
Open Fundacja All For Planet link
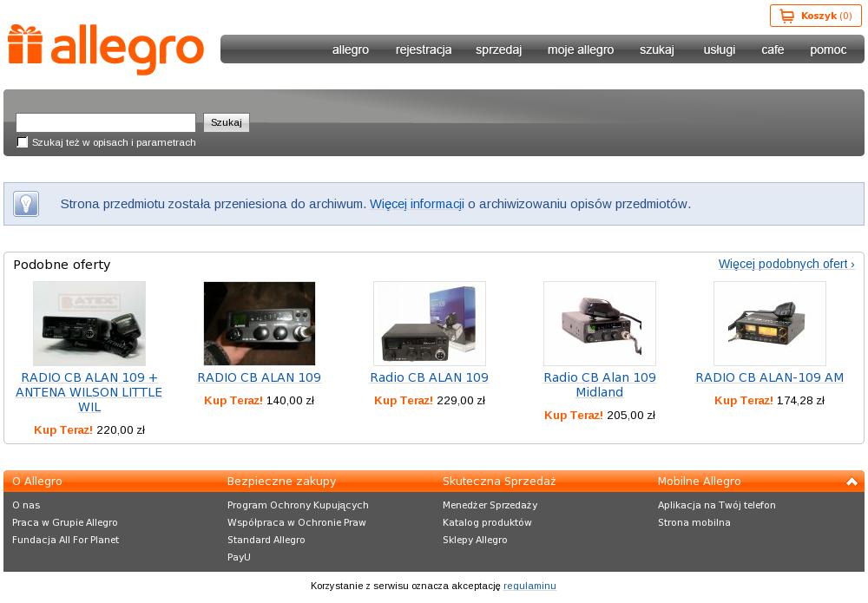click(x=65, y=540)
